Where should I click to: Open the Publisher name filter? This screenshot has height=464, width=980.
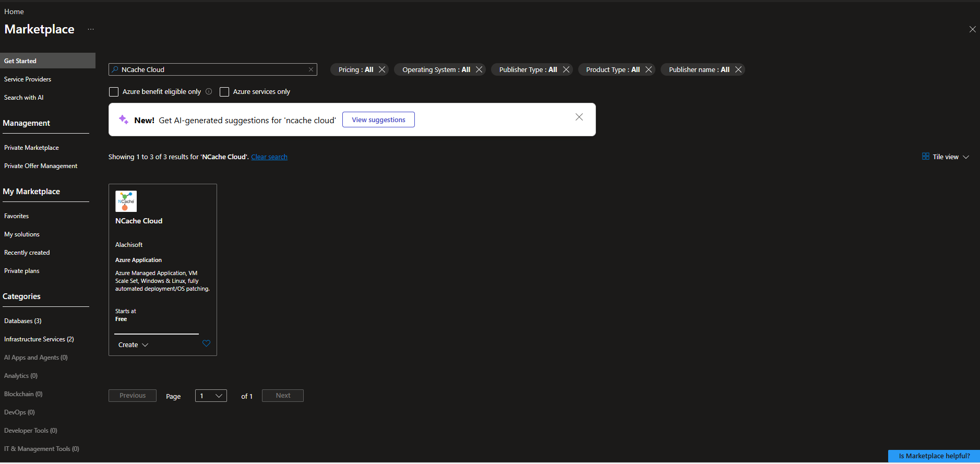tap(699, 69)
